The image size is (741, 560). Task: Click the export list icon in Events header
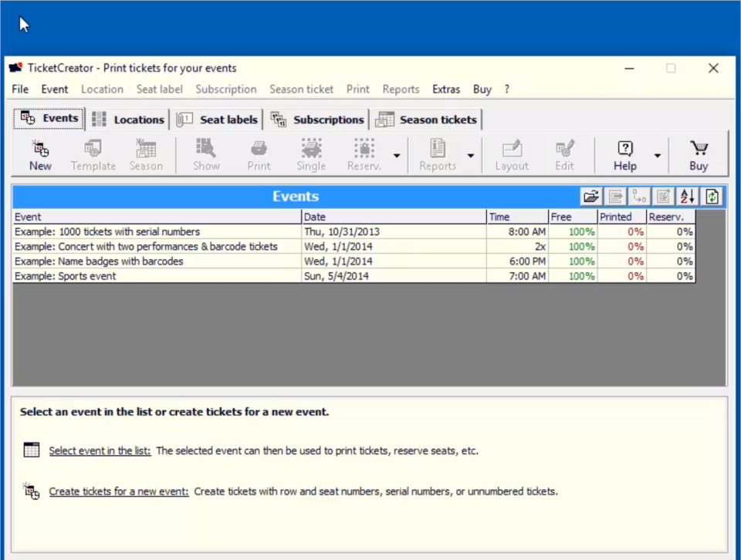615,197
